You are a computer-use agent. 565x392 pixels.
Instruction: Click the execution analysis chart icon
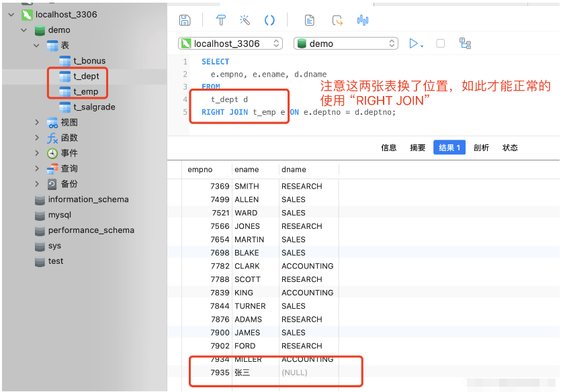(362, 19)
